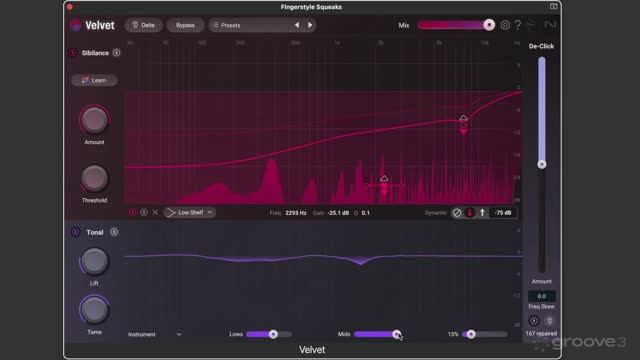Click the iZotope logo icon

click(x=531, y=25)
